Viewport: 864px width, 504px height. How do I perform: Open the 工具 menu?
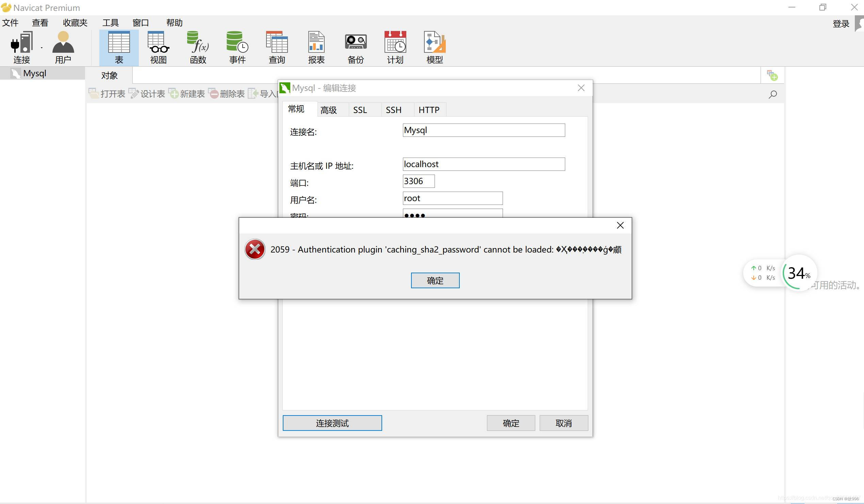(110, 23)
